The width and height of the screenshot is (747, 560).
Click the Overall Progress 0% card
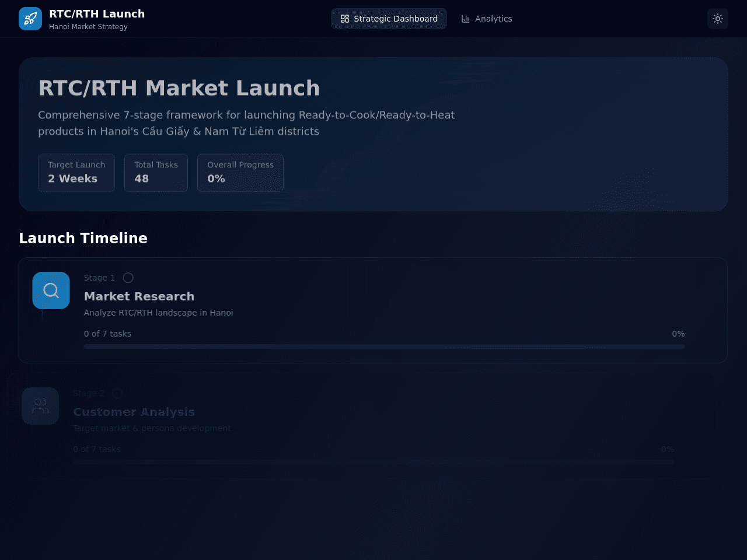coord(240,173)
